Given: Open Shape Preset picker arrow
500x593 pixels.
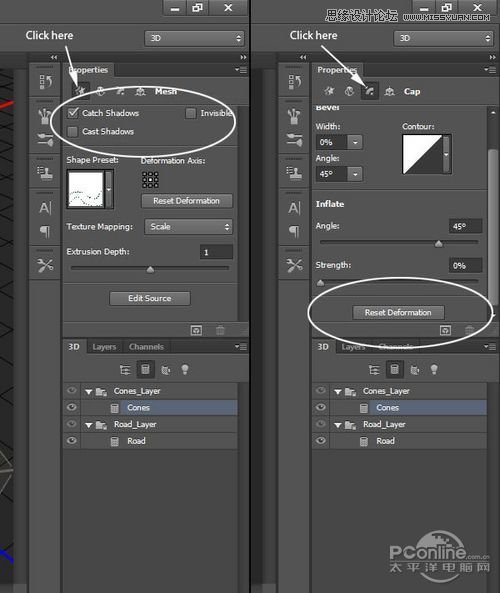Looking at the screenshot, I should tap(109, 189).
